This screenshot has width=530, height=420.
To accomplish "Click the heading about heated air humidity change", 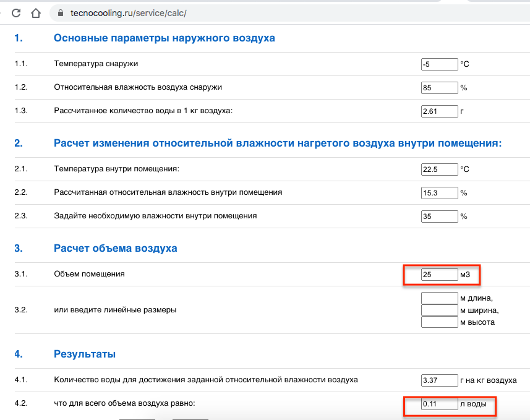I will pyautogui.click(x=278, y=144).
